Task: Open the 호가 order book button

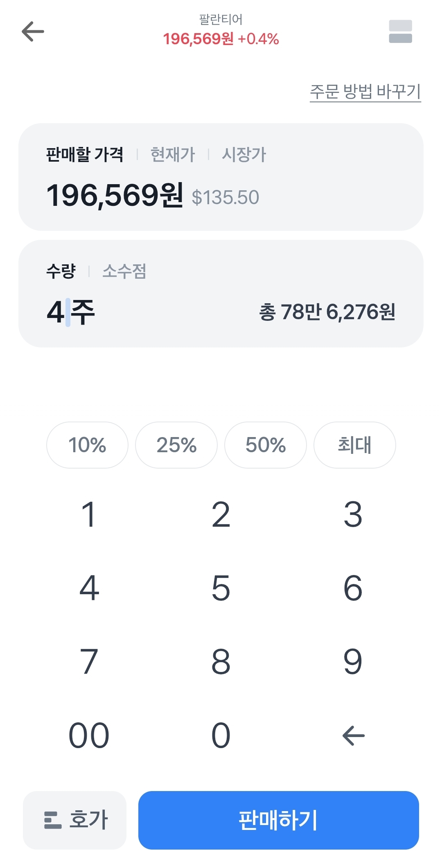Action: 75,820
